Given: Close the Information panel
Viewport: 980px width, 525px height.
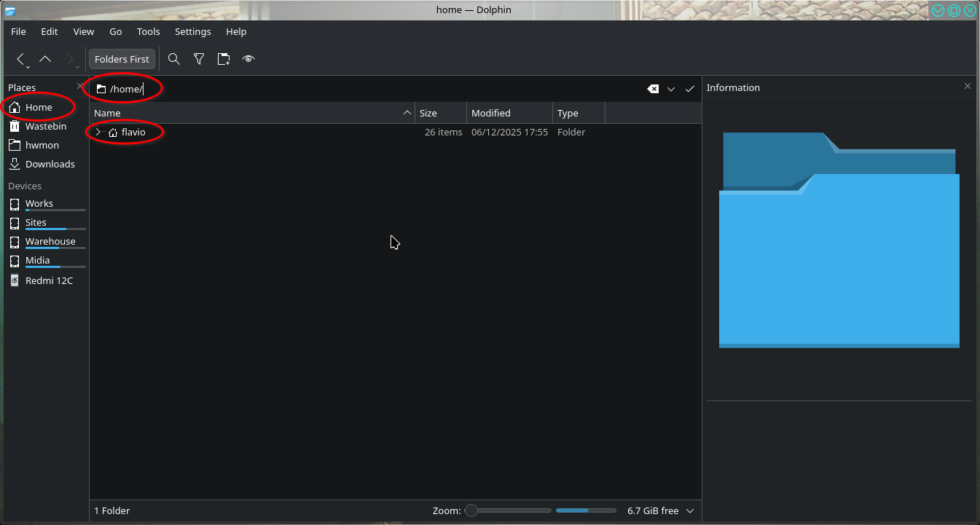Looking at the screenshot, I should tap(968, 87).
